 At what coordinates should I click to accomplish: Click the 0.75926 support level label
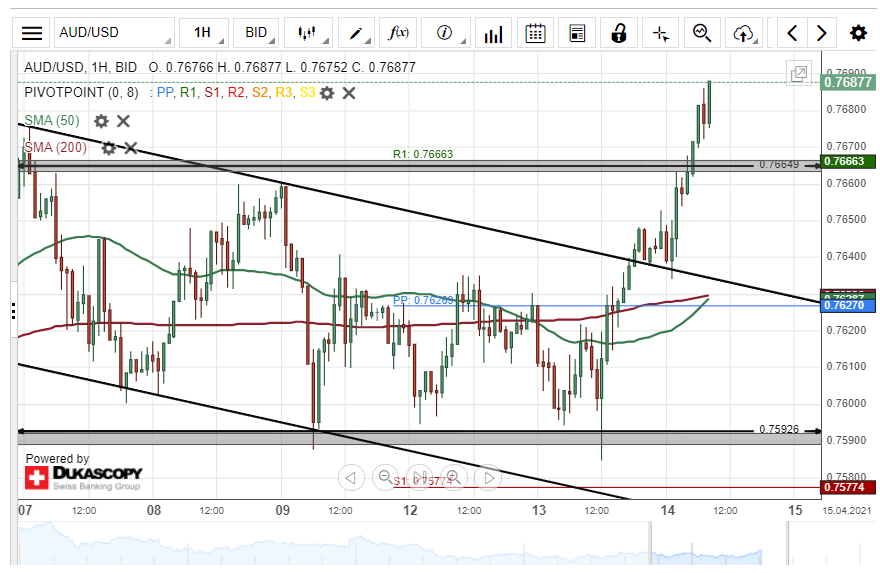pos(779,429)
